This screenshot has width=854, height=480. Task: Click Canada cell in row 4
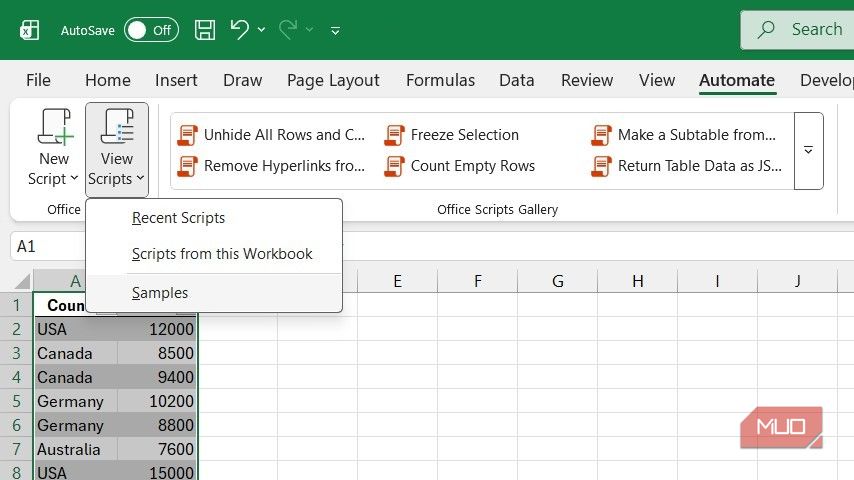coord(76,377)
